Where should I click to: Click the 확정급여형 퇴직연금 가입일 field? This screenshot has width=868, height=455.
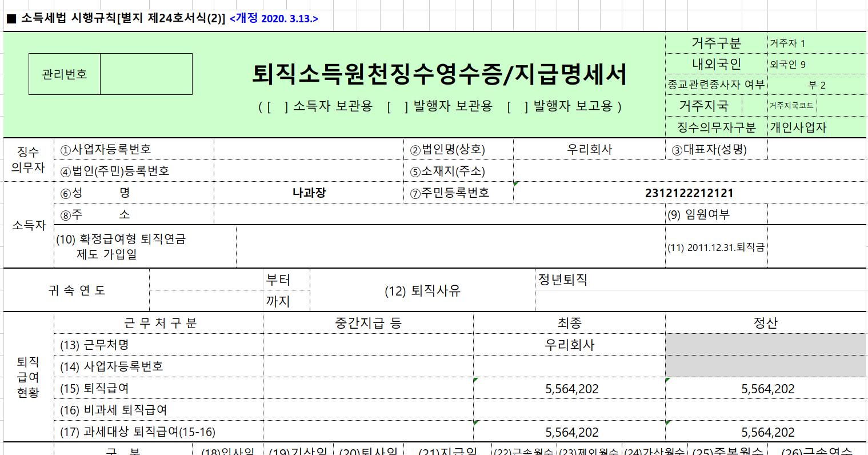[x=449, y=245]
